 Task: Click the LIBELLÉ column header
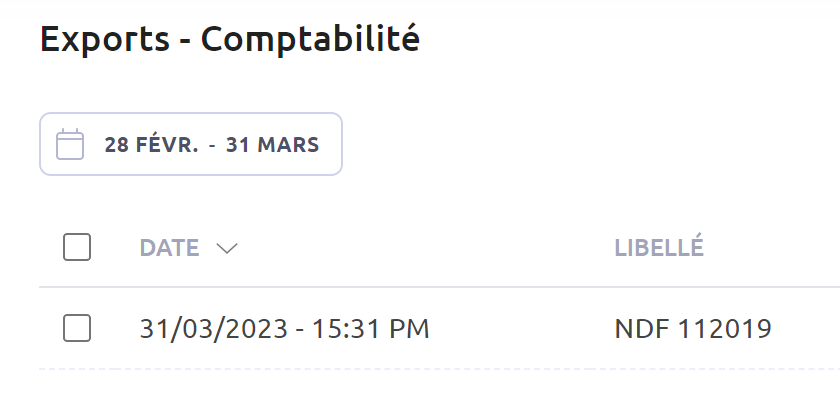[x=659, y=247]
